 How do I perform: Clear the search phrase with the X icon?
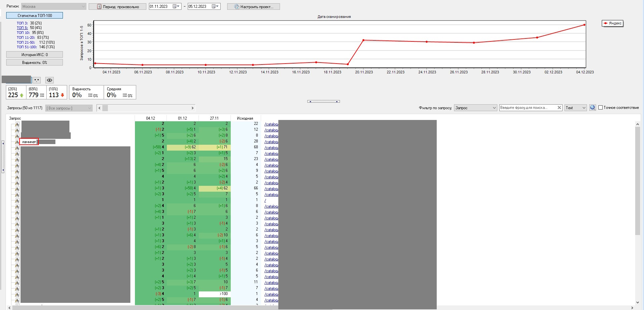(x=559, y=108)
